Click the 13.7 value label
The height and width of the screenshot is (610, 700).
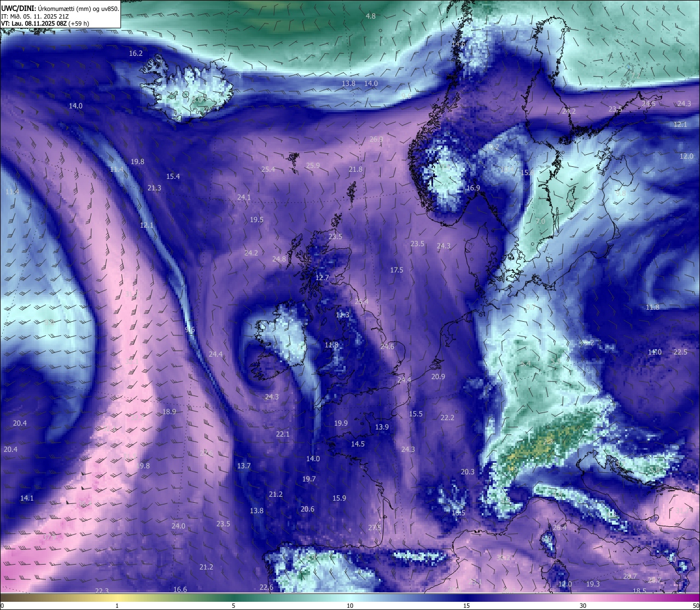(244, 466)
